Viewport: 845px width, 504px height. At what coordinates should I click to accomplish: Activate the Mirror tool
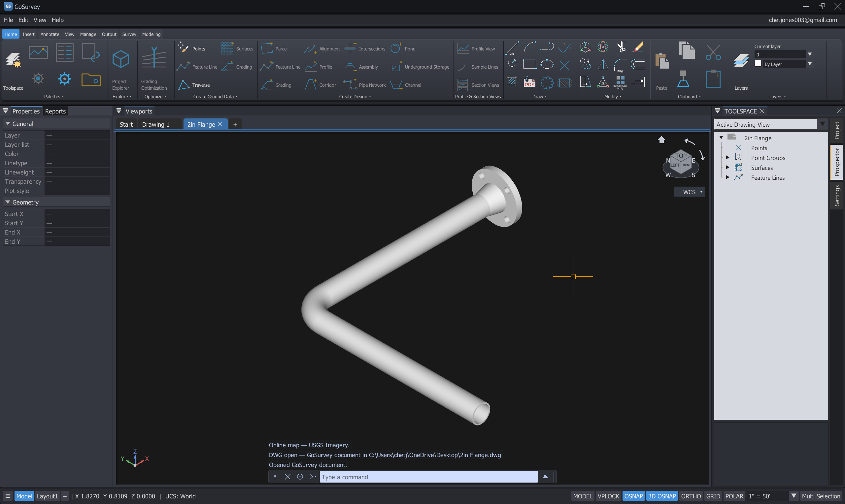603,64
